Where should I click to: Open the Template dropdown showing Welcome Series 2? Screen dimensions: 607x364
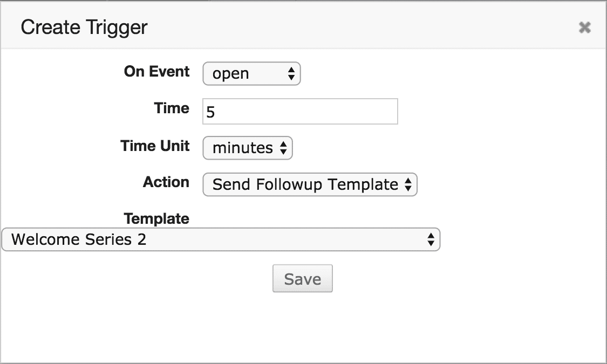(220, 239)
